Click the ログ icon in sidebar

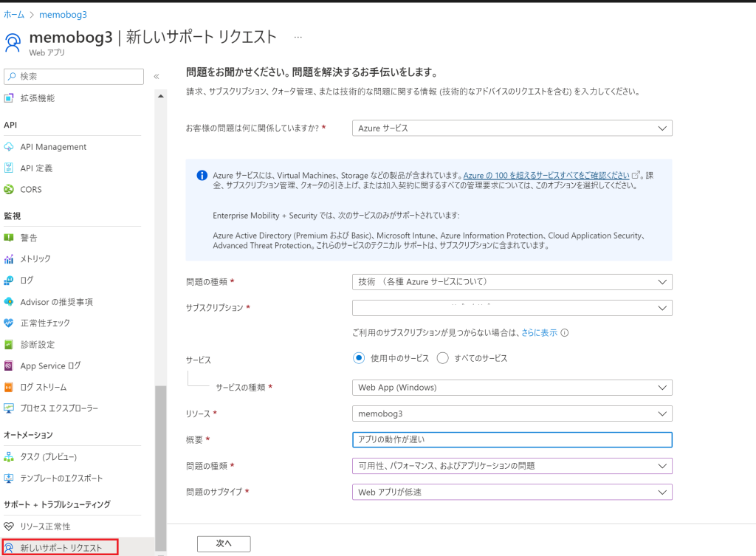point(9,280)
